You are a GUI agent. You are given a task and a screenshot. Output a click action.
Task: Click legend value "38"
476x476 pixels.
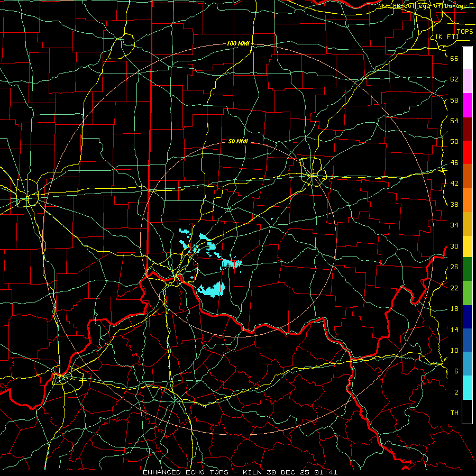point(454,204)
